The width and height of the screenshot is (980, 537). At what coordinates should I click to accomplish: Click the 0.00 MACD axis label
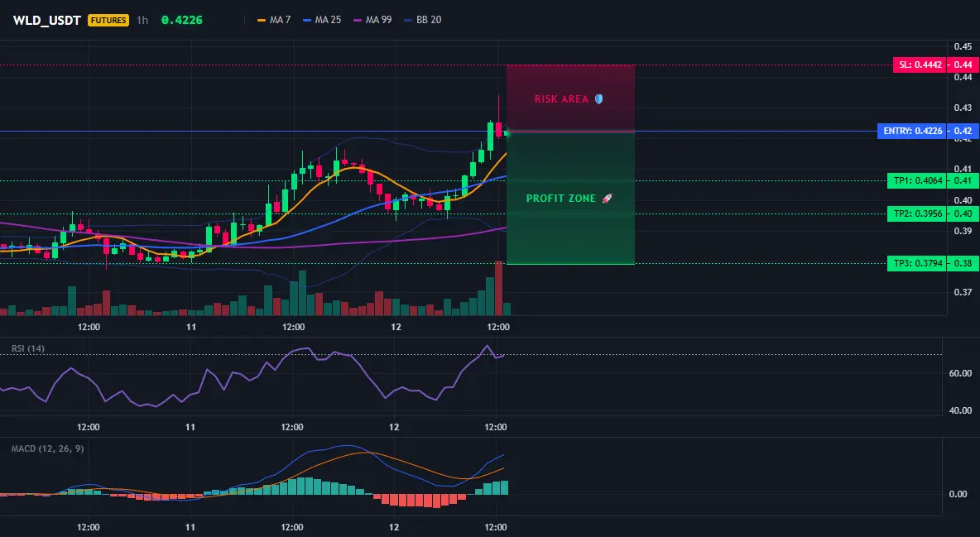pyautogui.click(x=958, y=494)
